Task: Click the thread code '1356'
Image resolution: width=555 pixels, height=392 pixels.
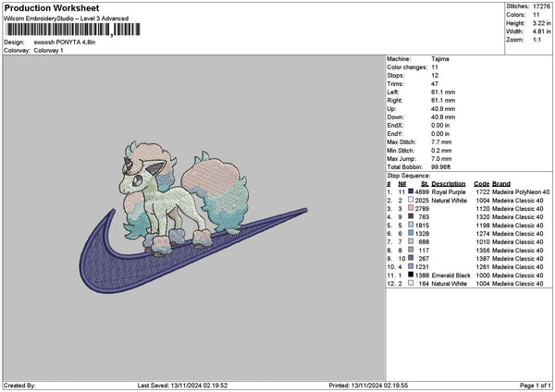Action: (483, 251)
